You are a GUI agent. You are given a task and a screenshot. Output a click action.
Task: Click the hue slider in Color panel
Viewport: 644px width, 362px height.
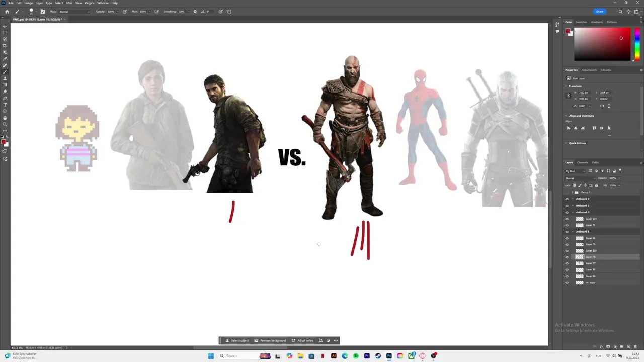pos(637,44)
